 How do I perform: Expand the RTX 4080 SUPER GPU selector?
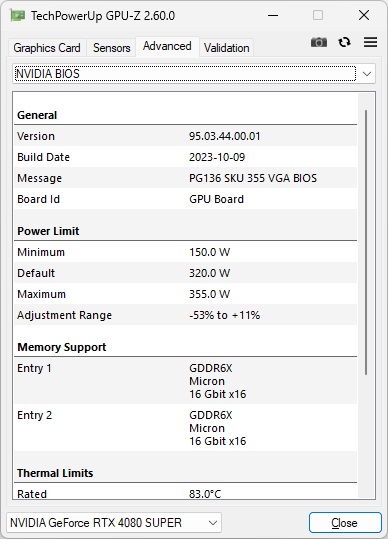point(114,523)
